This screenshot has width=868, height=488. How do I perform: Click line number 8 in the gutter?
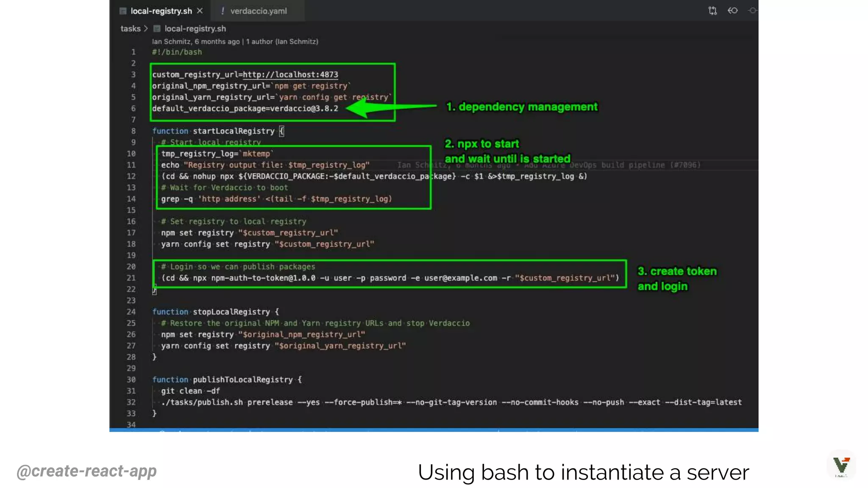point(133,131)
